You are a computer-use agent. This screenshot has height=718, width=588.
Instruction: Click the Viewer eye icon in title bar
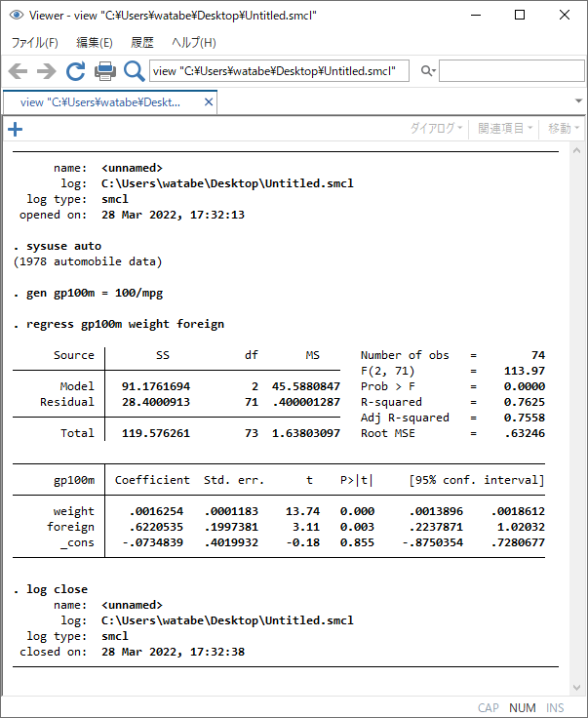point(17,15)
